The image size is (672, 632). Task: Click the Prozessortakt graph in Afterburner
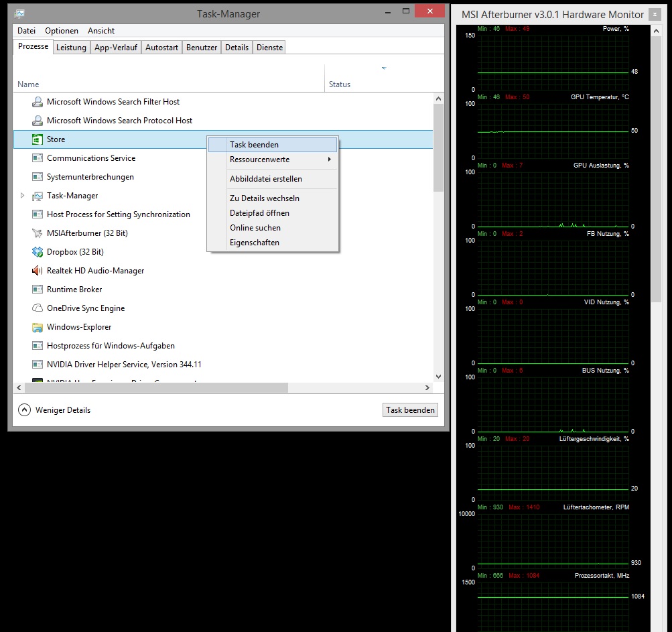553,607
